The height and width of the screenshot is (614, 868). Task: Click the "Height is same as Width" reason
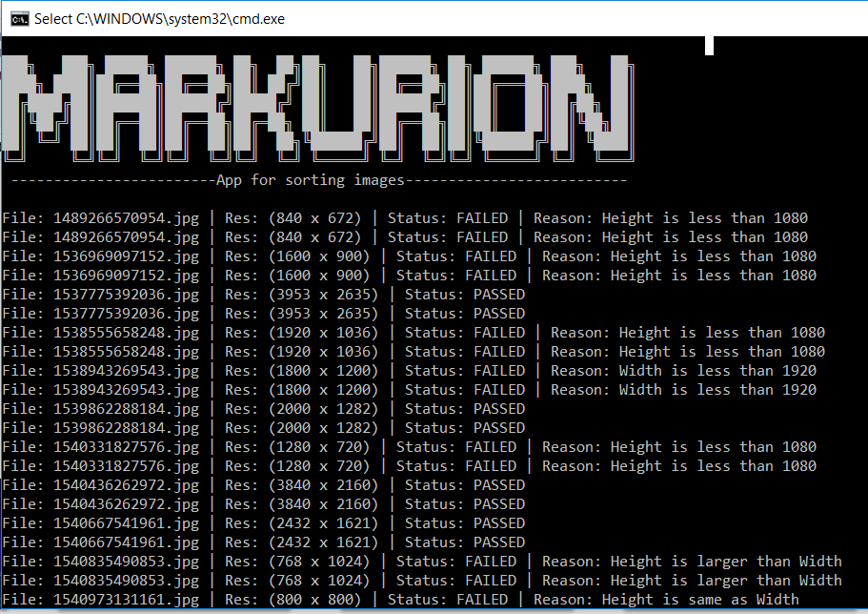[700, 600]
